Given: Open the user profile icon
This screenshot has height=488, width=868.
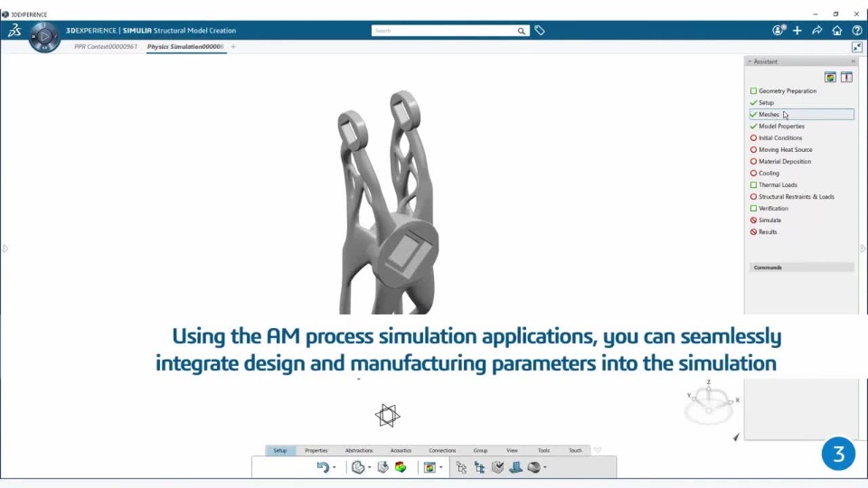Looking at the screenshot, I should click(x=778, y=31).
